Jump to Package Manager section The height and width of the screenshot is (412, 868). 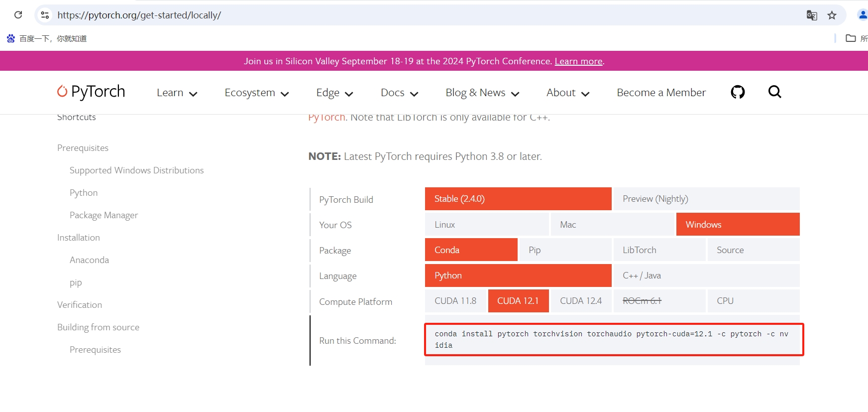tap(104, 215)
